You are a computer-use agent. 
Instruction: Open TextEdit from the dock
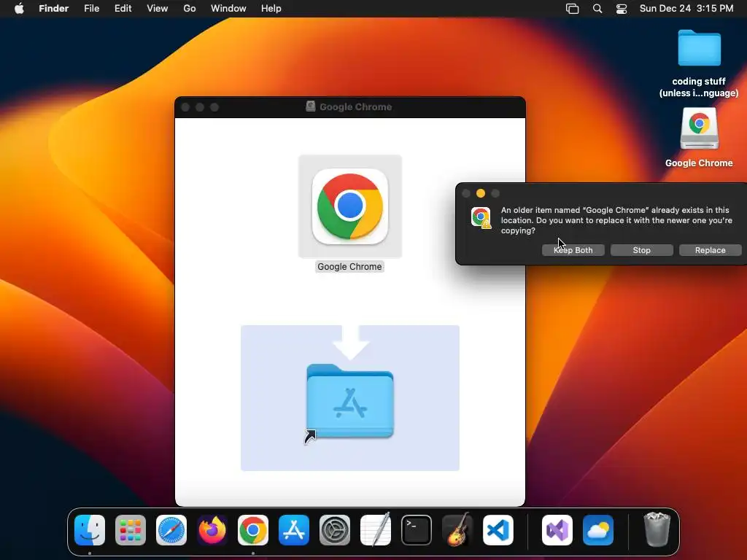(376, 530)
